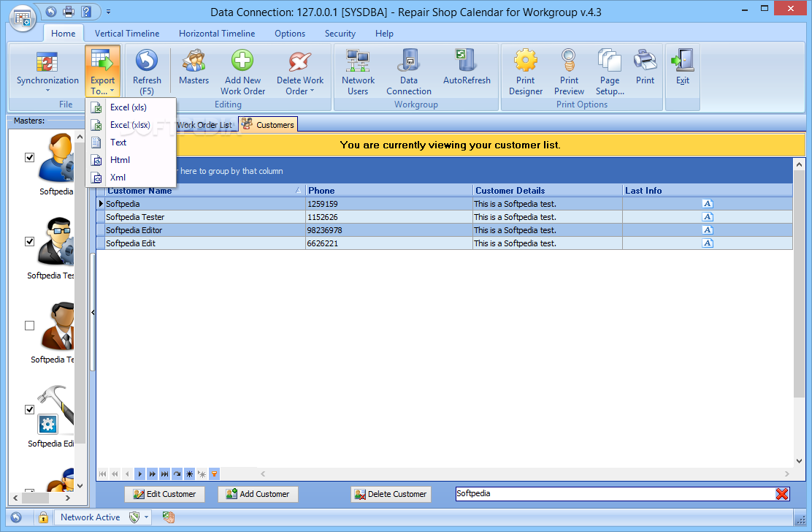
Task: Clear search with the red X button
Action: (x=782, y=494)
